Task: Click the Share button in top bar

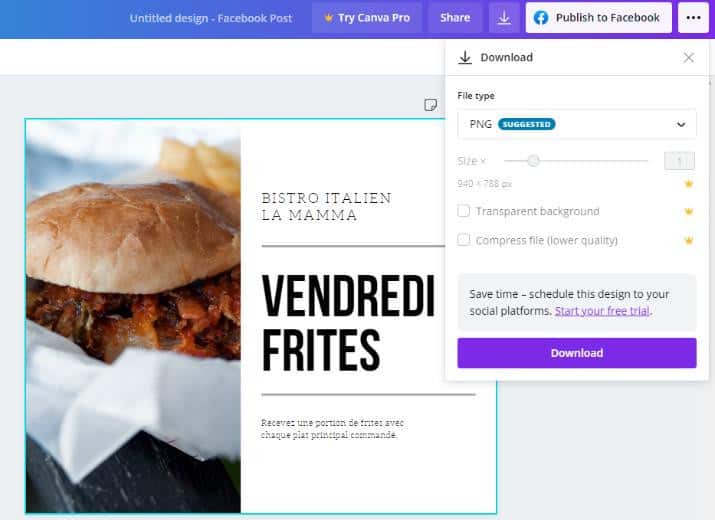Action: (455, 18)
